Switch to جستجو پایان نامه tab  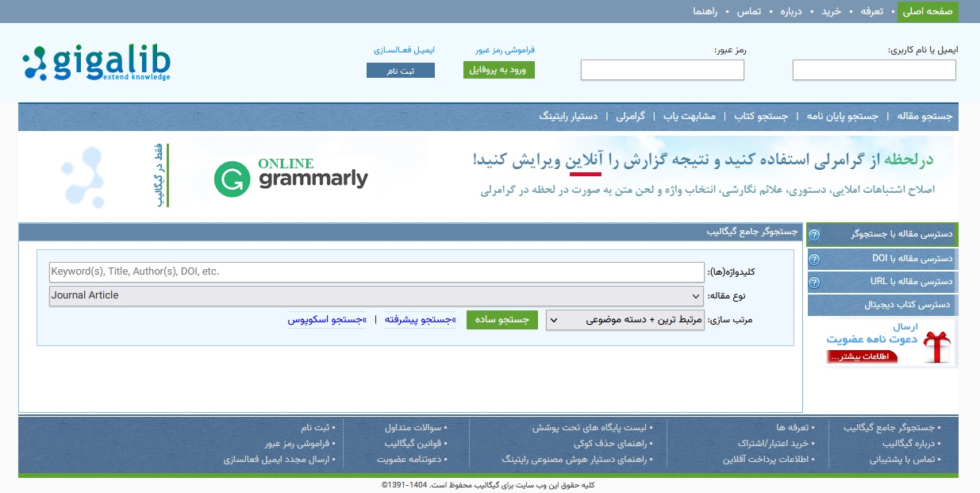coord(842,116)
